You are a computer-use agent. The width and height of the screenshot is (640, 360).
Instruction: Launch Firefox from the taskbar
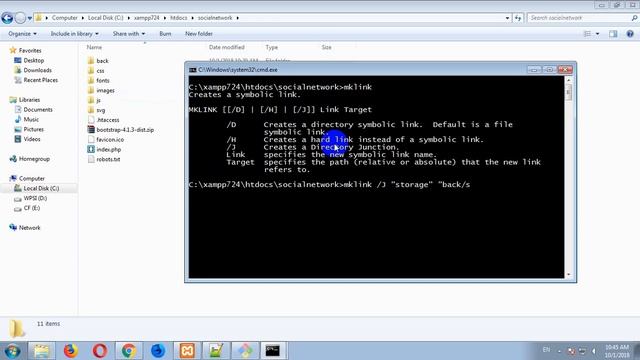click(71, 351)
